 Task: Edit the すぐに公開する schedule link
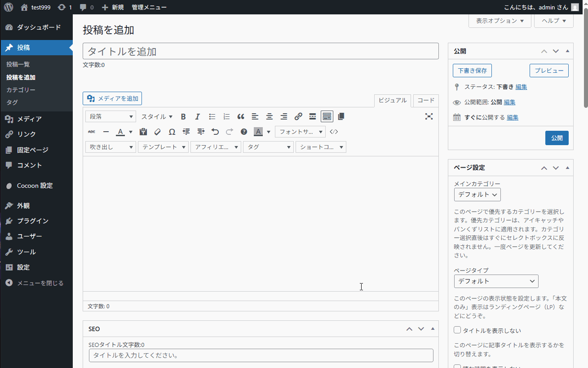point(513,117)
